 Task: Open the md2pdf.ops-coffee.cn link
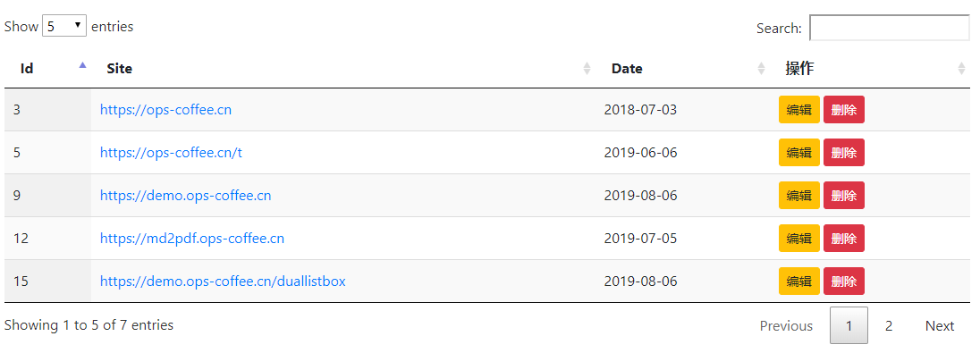tap(192, 238)
